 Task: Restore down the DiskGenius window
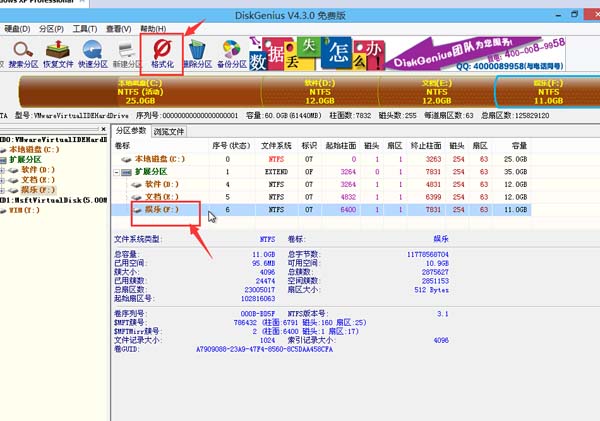[574, 15]
